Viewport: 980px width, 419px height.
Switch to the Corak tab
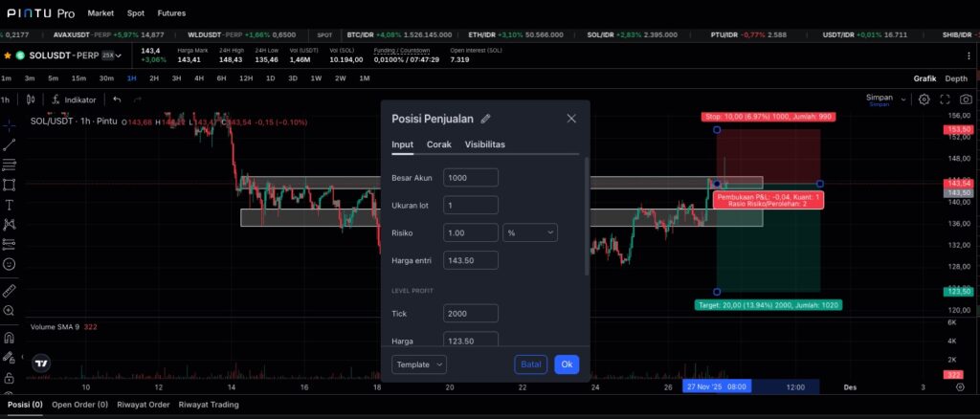point(439,144)
